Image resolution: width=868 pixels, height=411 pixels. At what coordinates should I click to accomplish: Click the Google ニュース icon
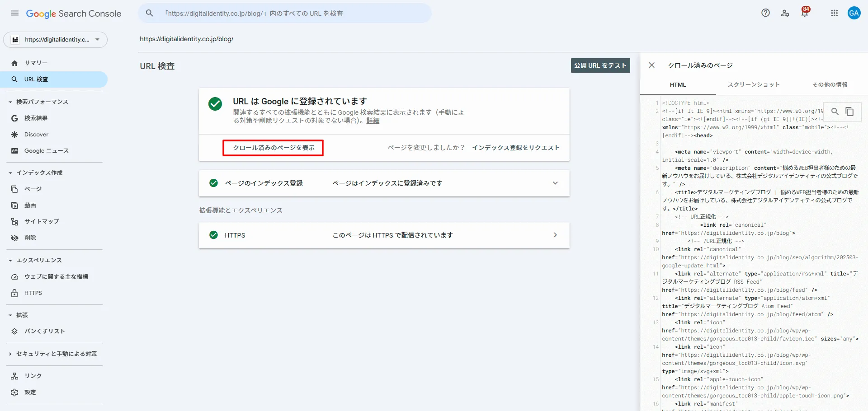tap(15, 151)
